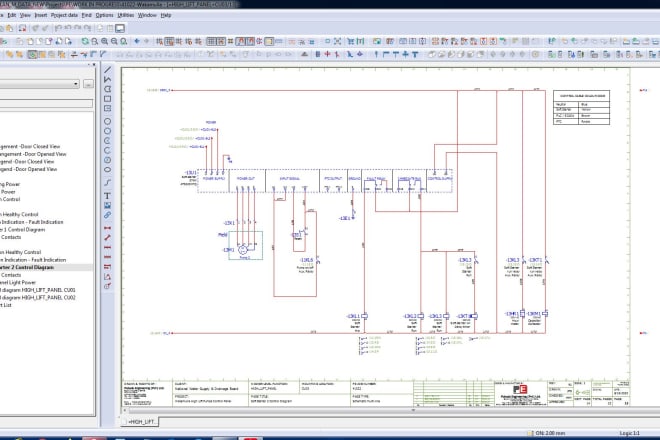Screen dimensions: 660x440
Task: Click the zoom in magnifier icon
Action: (104, 41)
